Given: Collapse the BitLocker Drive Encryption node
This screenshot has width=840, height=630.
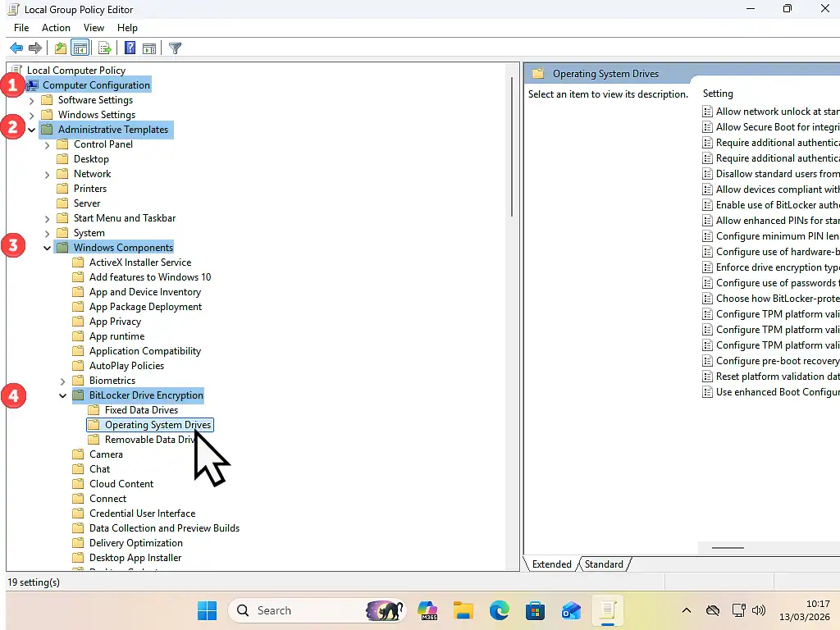Looking at the screenshot, I should tap(62, 395).
